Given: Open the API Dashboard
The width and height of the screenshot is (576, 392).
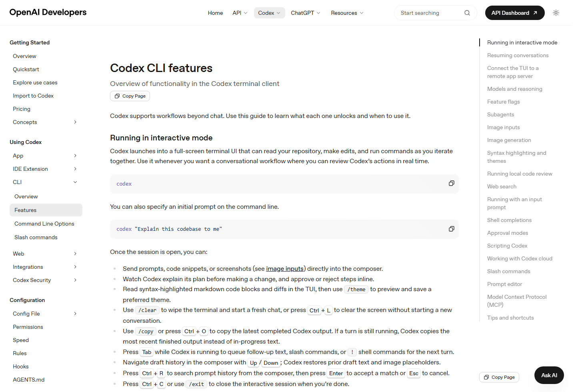Looking at the screenshot, I should point(515,13).
